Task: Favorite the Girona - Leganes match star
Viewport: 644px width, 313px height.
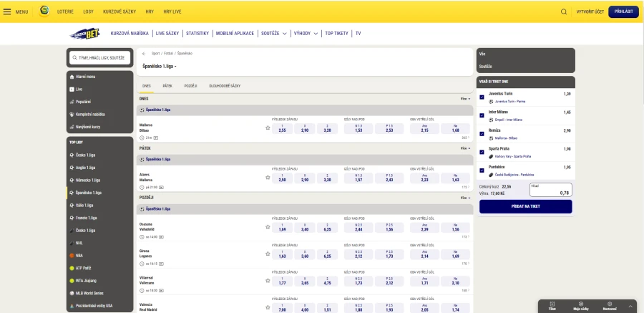Action: tap(268, 254)
